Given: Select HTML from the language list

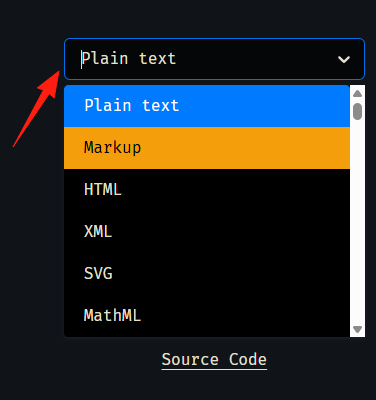Looking at the screenshot, I should 207,190.
